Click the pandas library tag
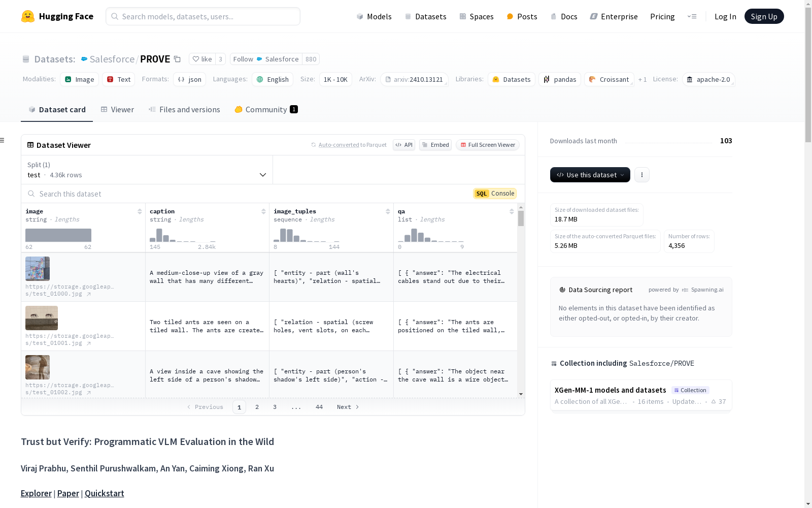Image resolution: width=812 pixels, height=508 pixels. click(560, 79)
